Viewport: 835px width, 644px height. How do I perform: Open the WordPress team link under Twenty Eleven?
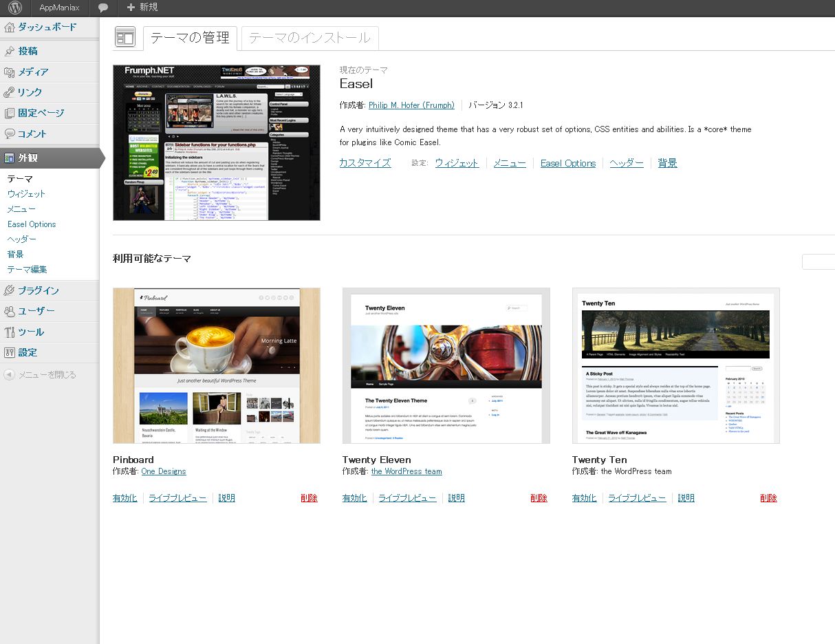(x=406, y=471)
